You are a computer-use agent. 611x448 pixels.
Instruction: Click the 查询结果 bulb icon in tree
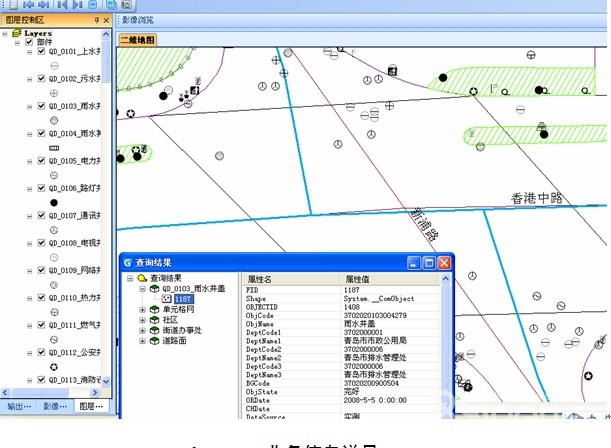point(143,277)
